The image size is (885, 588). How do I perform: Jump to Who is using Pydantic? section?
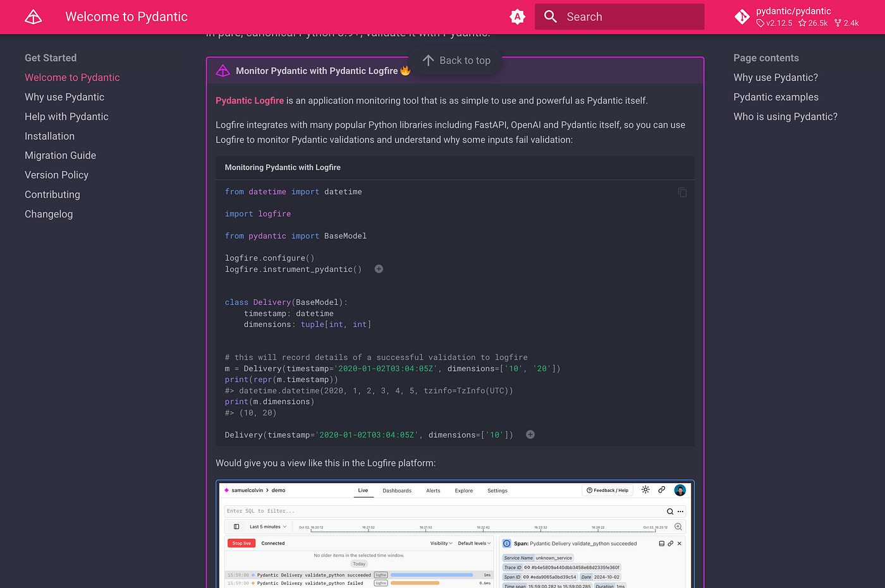(x=785, y=116)
